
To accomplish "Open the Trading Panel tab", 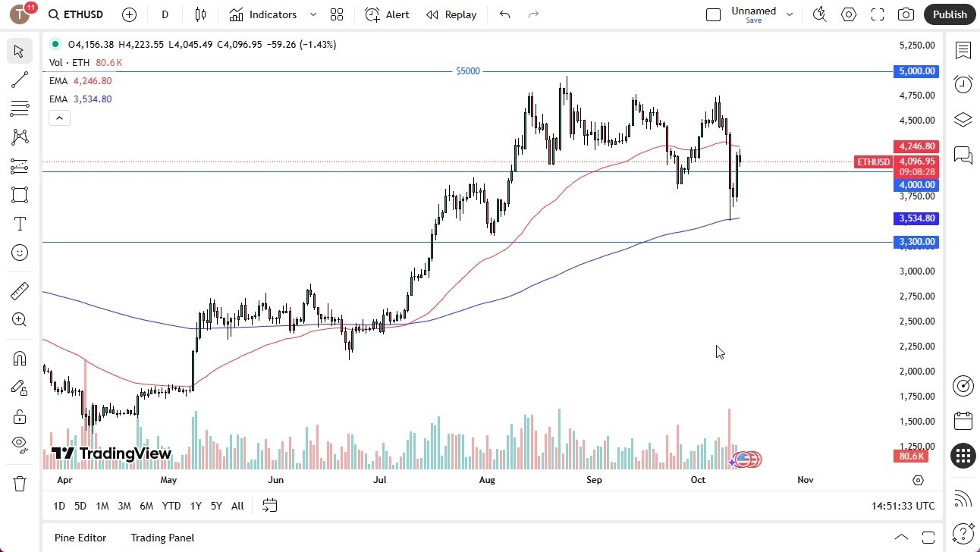I will coord(162,538).
